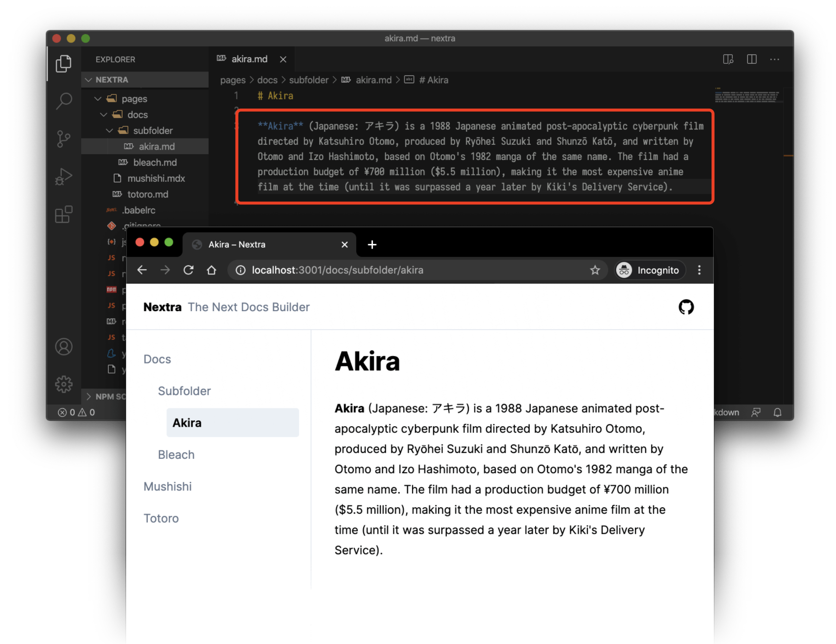
Task: Open Source Control view in VS Code
Action: tap(63, 139)
